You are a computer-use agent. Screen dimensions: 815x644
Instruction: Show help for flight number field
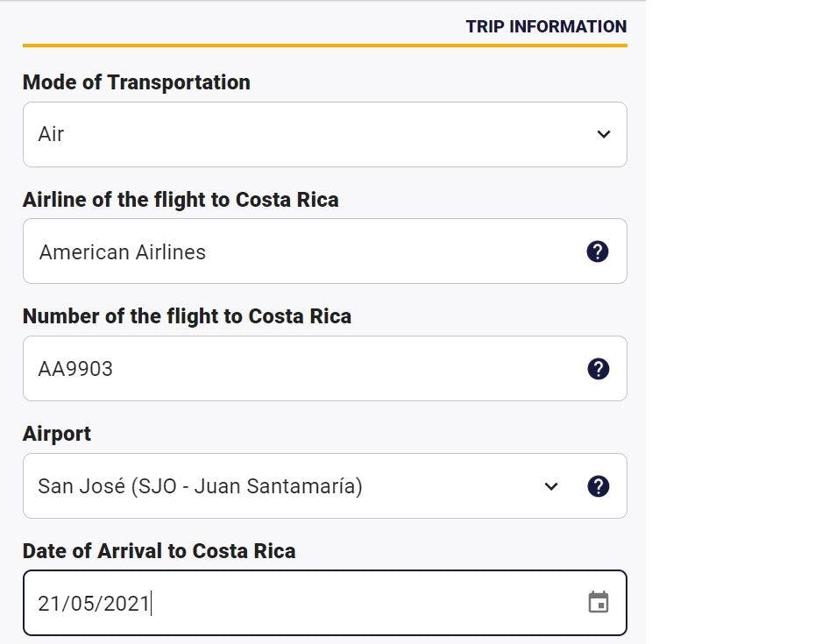pos(599,369)
